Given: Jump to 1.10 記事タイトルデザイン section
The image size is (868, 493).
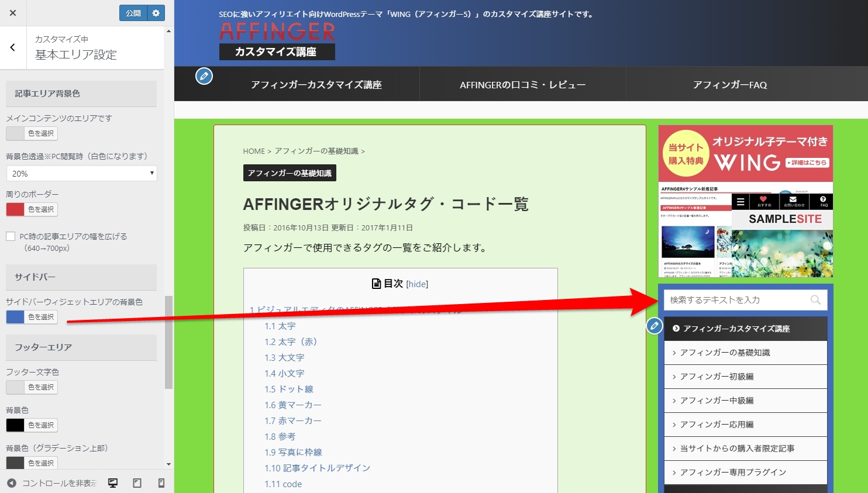Looking at the screenshot, I should pyautogui.click(x=317, y=468).
